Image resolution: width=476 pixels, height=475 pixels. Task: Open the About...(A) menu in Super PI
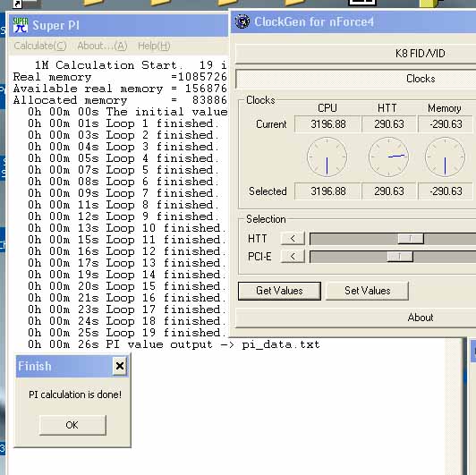102,46
